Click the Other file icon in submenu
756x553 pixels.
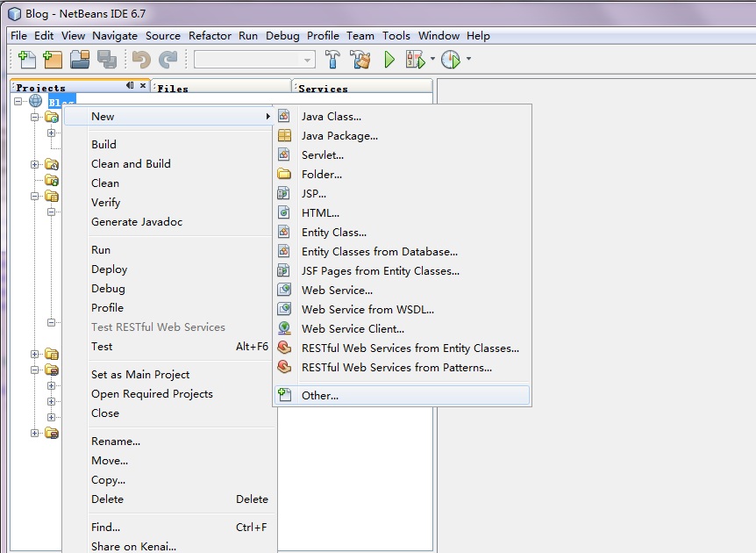pyautogui.click(x=284, y=395)
